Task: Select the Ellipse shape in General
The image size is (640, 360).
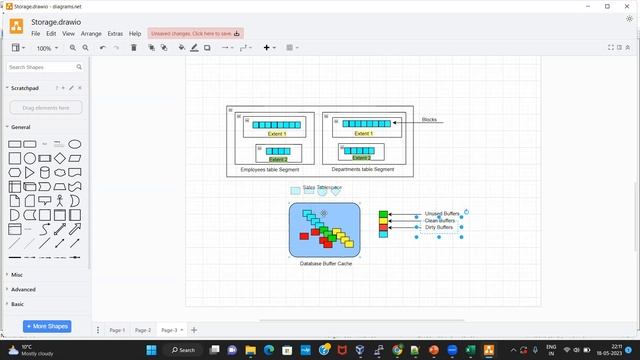Action: 74,144
